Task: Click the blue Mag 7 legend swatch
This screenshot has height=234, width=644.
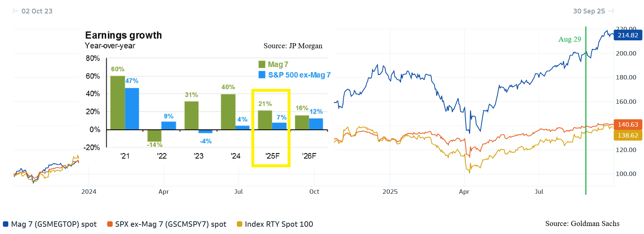Action: (x=5, y=224)
